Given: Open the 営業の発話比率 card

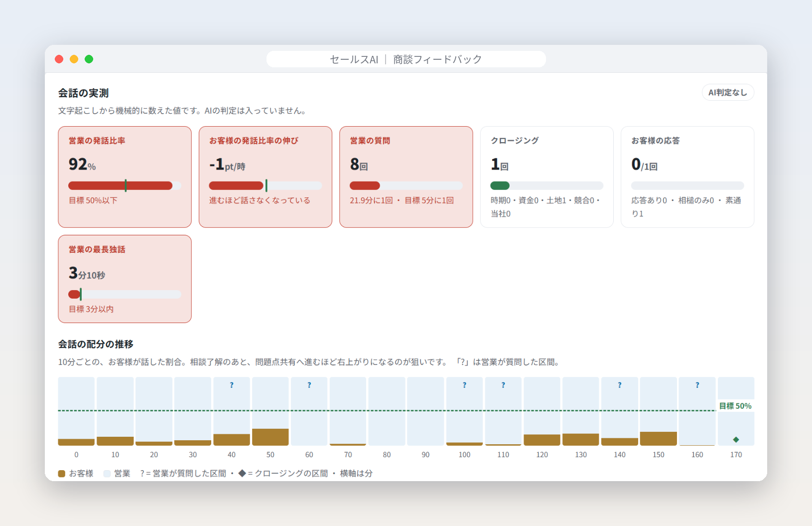Looking at the screenshot, I should [x=125, y=177].
